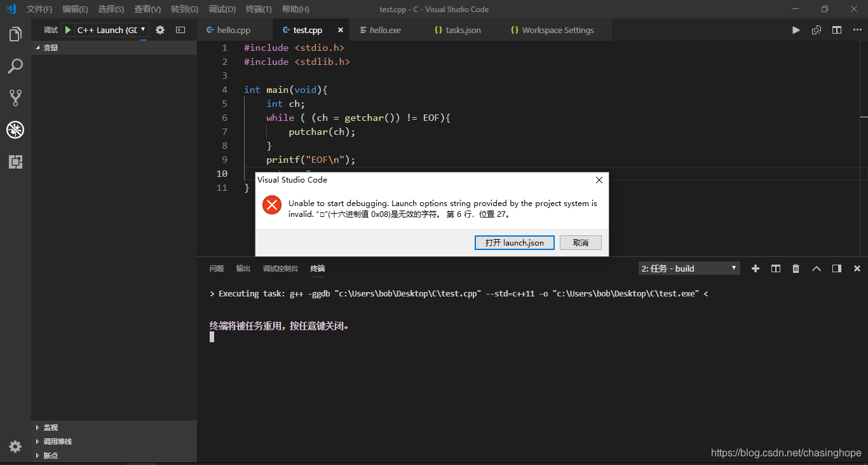Viewport: 868px width, 465px height.
Task: Switch to the Workspace Settings tab
Action: [x=557, y=30]
